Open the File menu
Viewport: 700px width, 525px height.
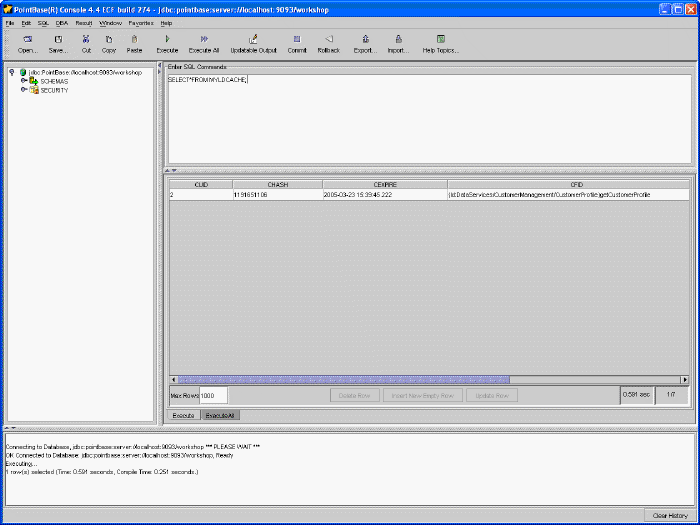pyautogui.click(x=10, y=23)
